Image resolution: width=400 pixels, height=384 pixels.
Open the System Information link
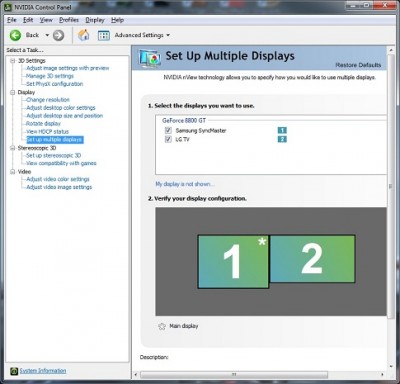point(43,371)
